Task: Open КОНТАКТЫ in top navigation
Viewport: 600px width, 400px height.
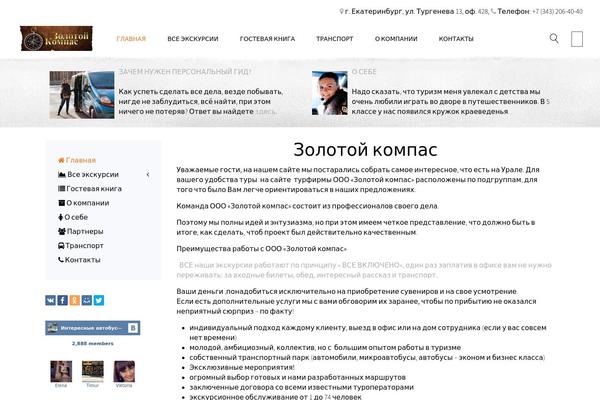Action: coord(456,39)
